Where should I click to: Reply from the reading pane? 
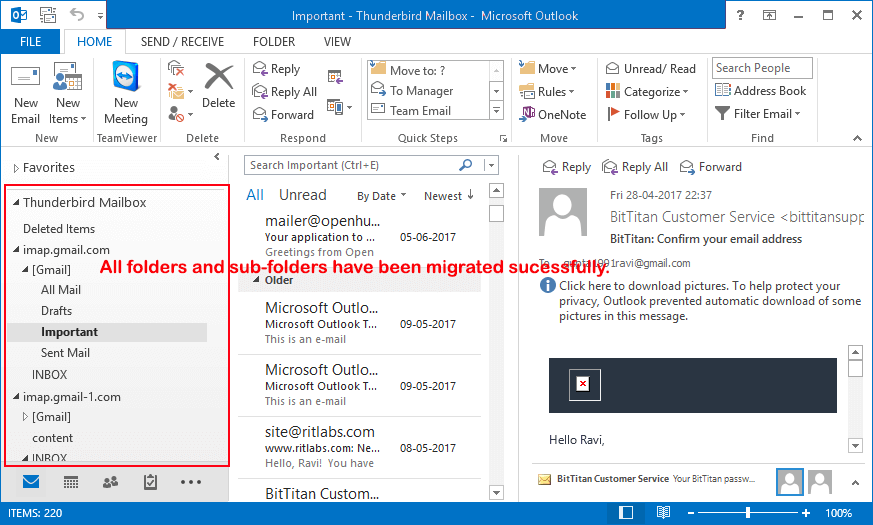566,166
